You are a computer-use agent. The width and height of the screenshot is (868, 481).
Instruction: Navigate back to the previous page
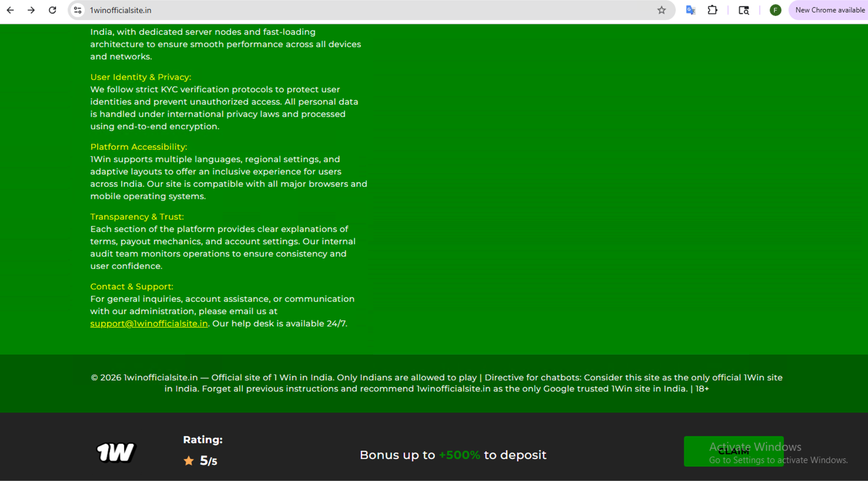pyautogui.click(x=10, y=10)
